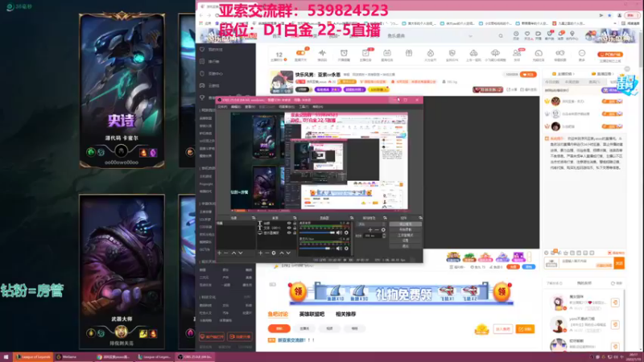Adjust the desktop audio volume slider in OBS
The height and width of the screenshot is (362, 644).
click(x=316, y=232)
